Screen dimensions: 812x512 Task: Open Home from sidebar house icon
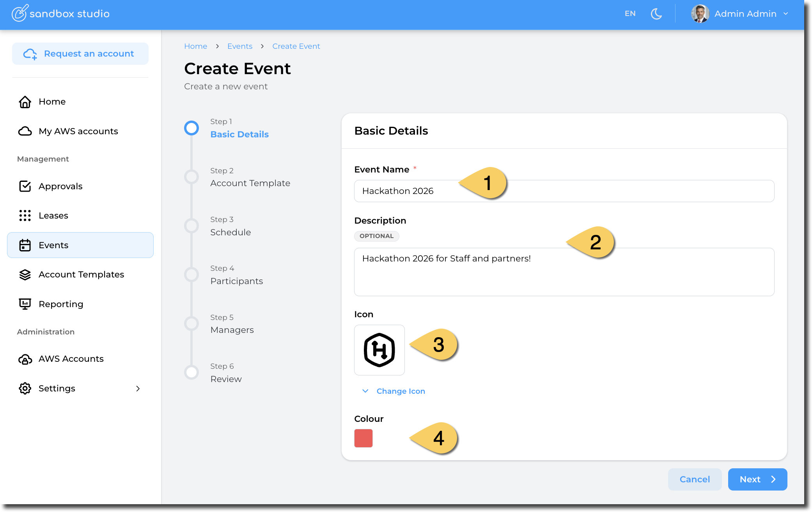(25, 102)
